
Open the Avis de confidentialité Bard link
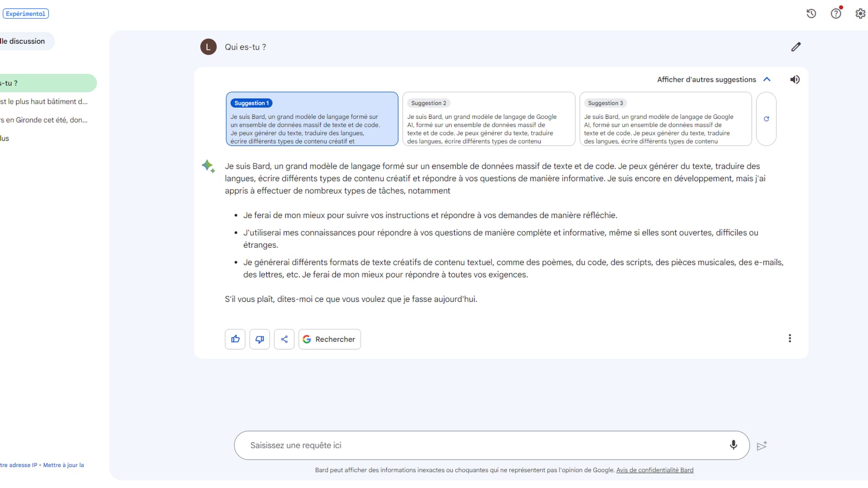tap(655, 470)
